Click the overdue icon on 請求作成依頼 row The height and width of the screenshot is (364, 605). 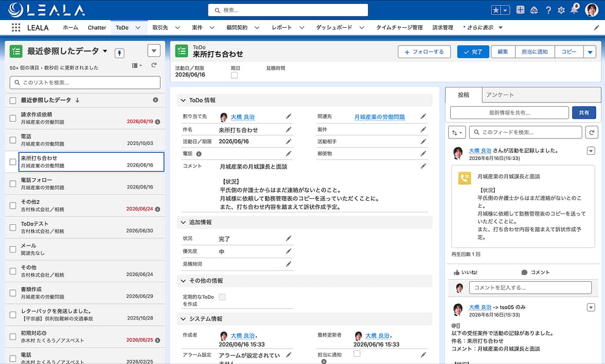coord(157,122)
